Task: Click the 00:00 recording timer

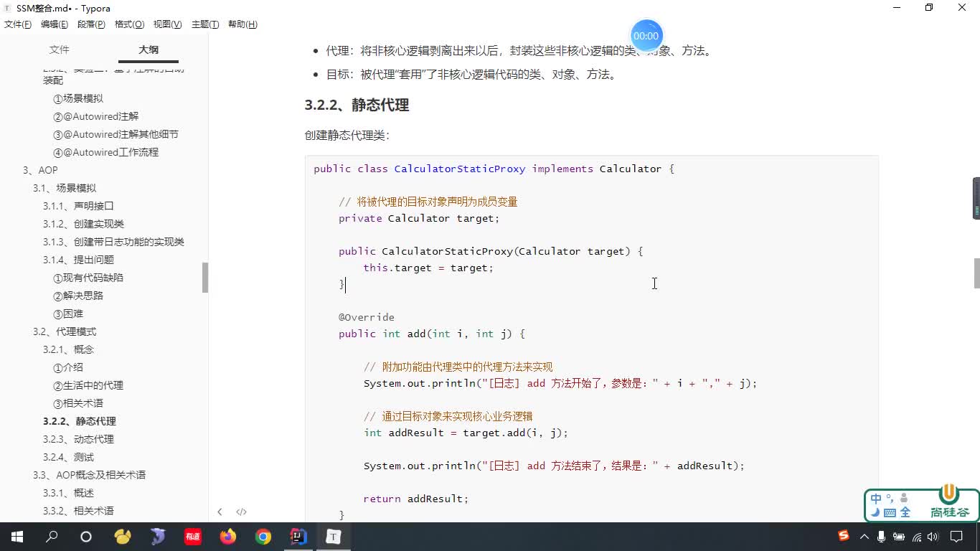Action: pos(646,36)
